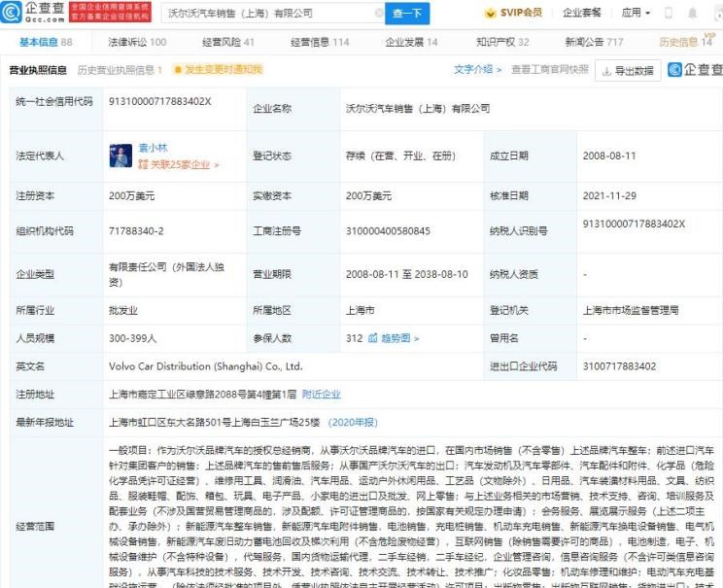Click the download icon on 导出数据
The image size is (723, 588).
pos(606,71)
